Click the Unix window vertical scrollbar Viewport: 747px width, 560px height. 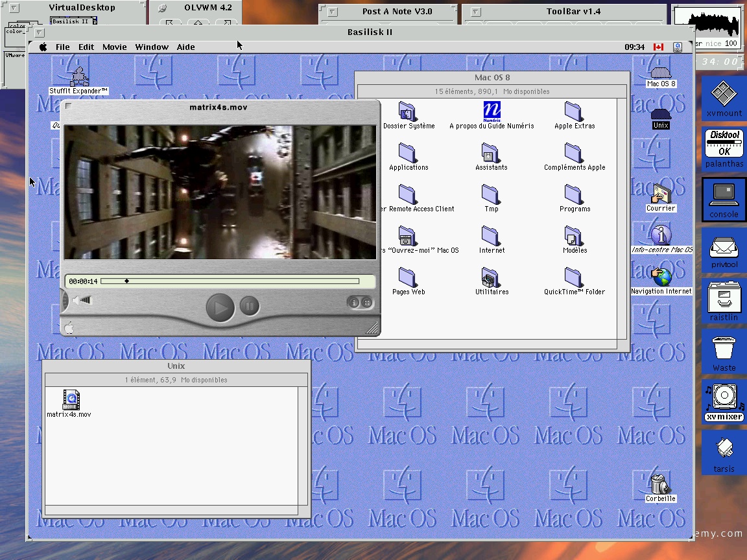[x=303, y=446]
